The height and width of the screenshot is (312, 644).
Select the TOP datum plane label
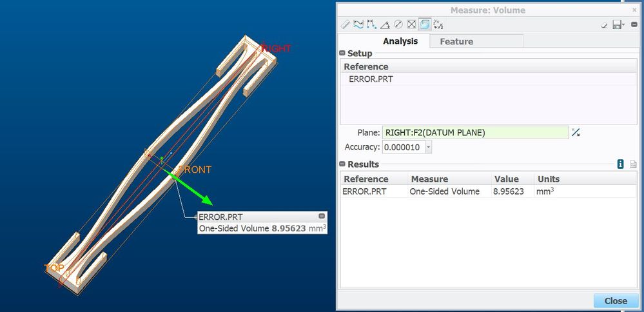[54, 268]
